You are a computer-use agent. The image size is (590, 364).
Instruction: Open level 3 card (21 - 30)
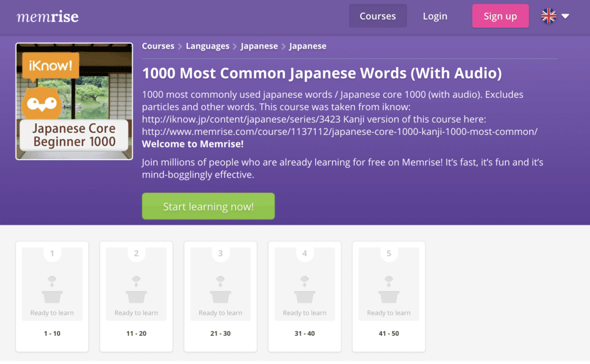point(221,297)
